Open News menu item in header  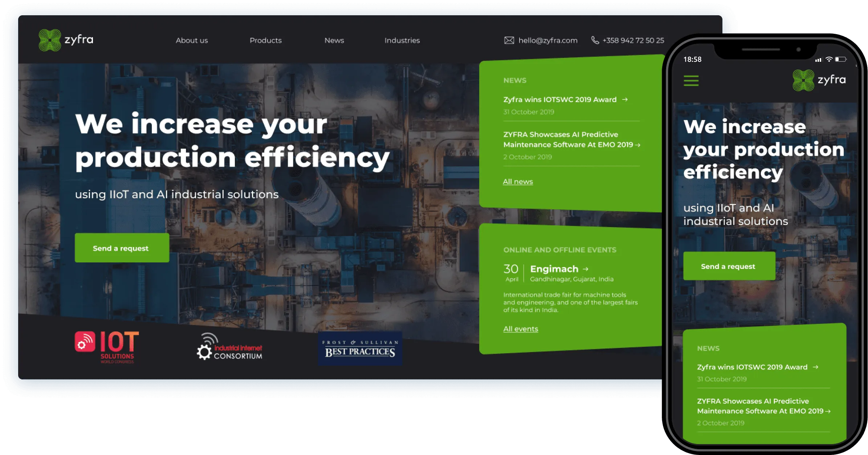click(x=334, y=40)
